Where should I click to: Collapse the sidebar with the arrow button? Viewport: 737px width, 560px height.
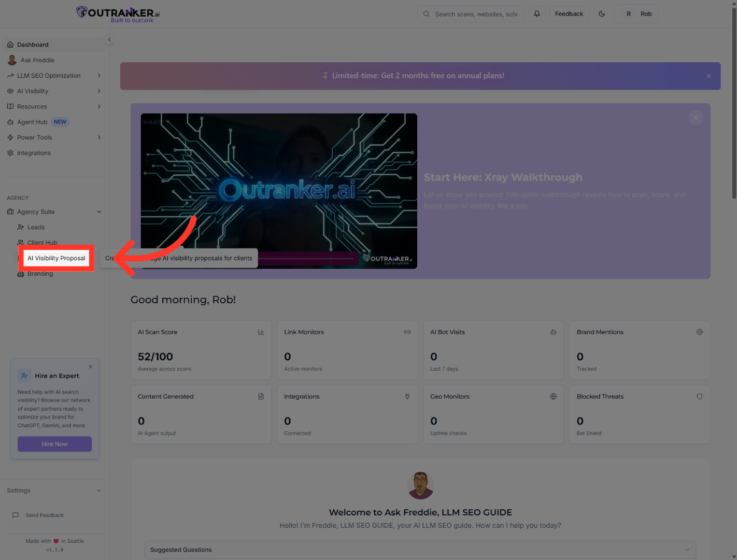click(x=109, y=39)
